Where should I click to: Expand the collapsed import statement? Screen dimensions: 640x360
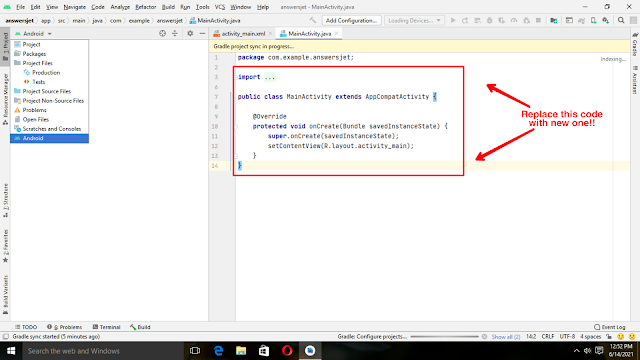(269, 77)
